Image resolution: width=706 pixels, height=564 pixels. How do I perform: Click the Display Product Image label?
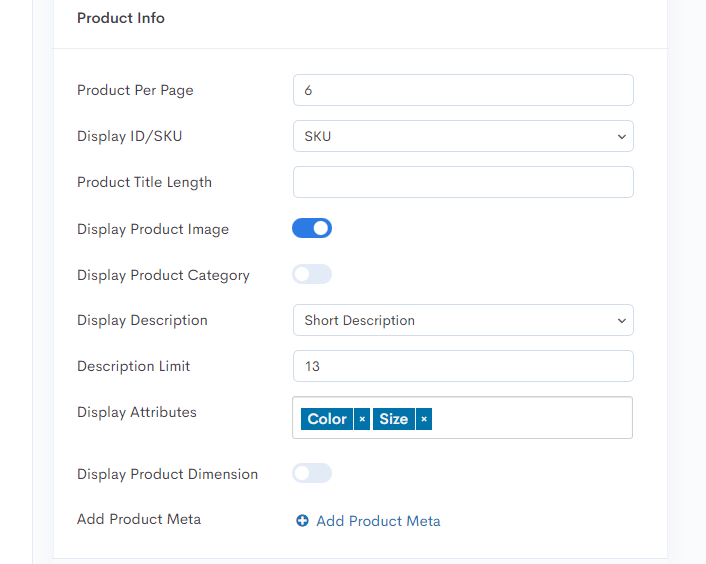(x=153, y=229)
